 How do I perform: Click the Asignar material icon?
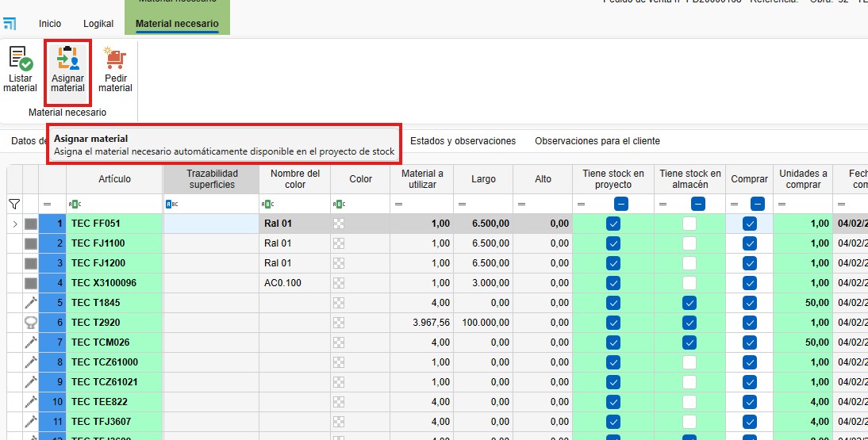67,70
